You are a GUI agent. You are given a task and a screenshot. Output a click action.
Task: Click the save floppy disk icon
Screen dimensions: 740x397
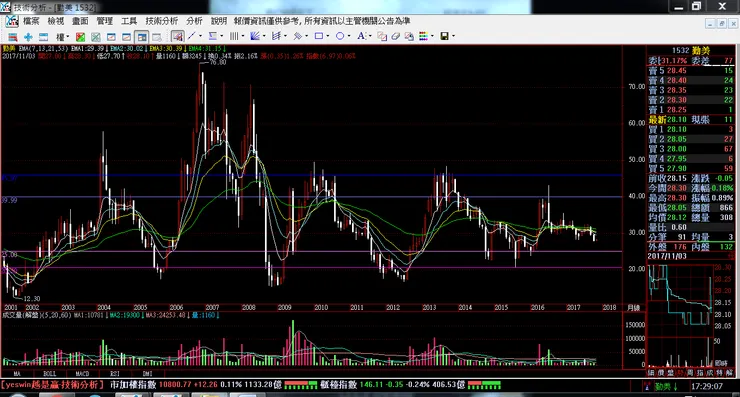[444, 36]
